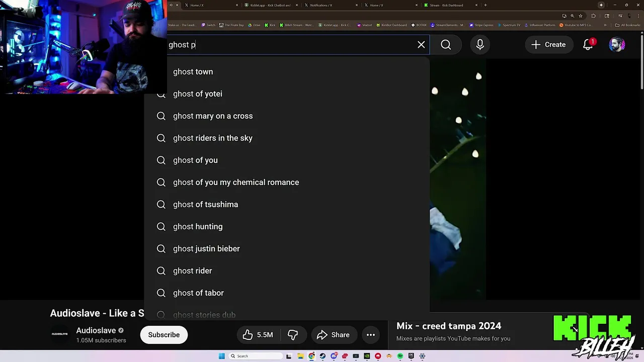Open the Windows Start menu
Screen dimensions: 644x362
[222, 356]
